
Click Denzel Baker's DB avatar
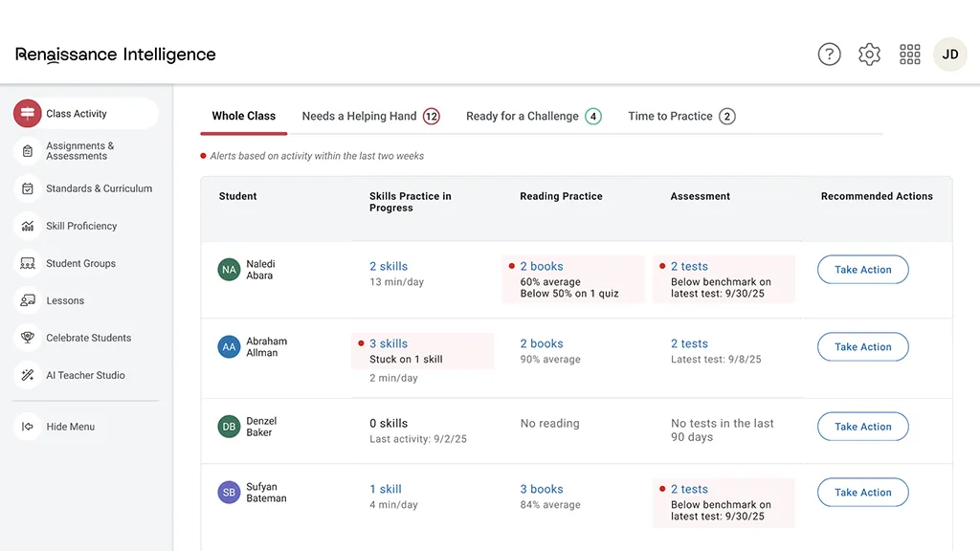(x=229, y=427)
